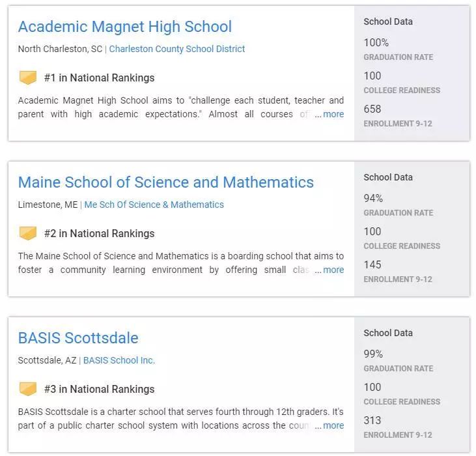Select BASIS Scottsdale's 99% graduation rate
Screen dimensions: 476x456
click(x=373, y=354)
